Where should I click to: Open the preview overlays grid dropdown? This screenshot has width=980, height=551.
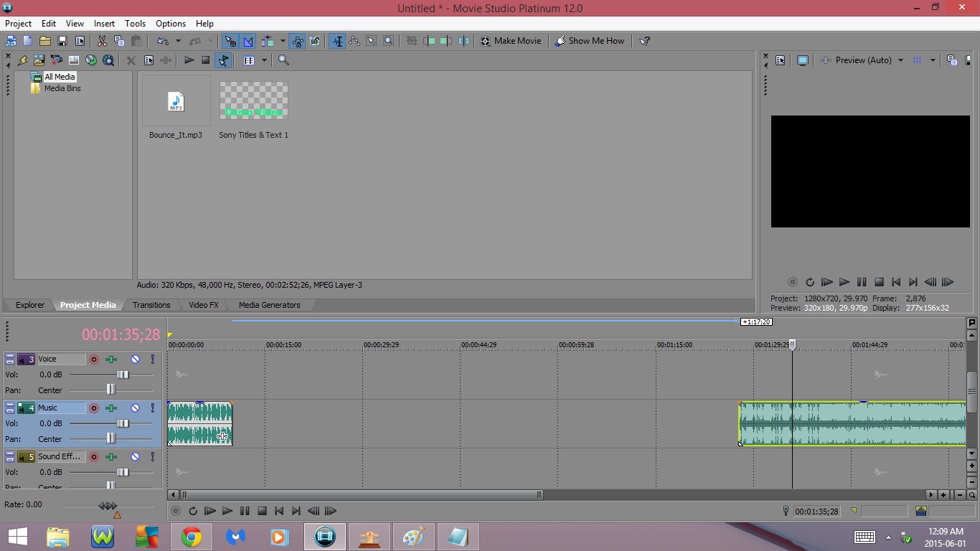point(933,60)
